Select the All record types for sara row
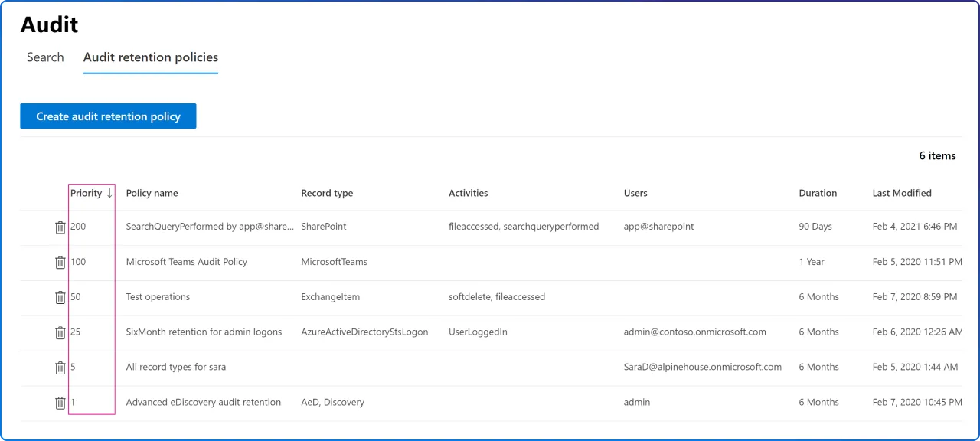Viewport: 980px width, 441px height. click(x=383, y=367)
